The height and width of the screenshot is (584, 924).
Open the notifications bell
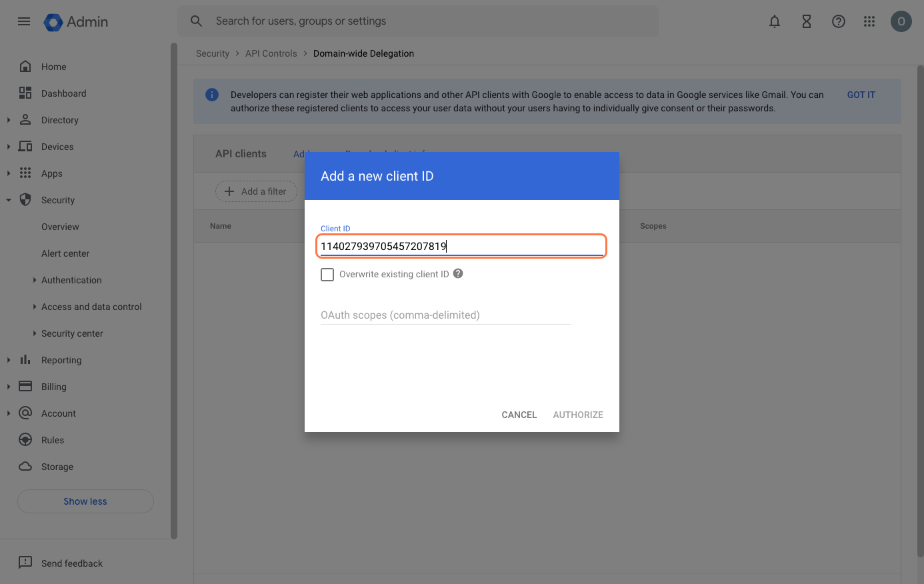click(x=774, y=21)
